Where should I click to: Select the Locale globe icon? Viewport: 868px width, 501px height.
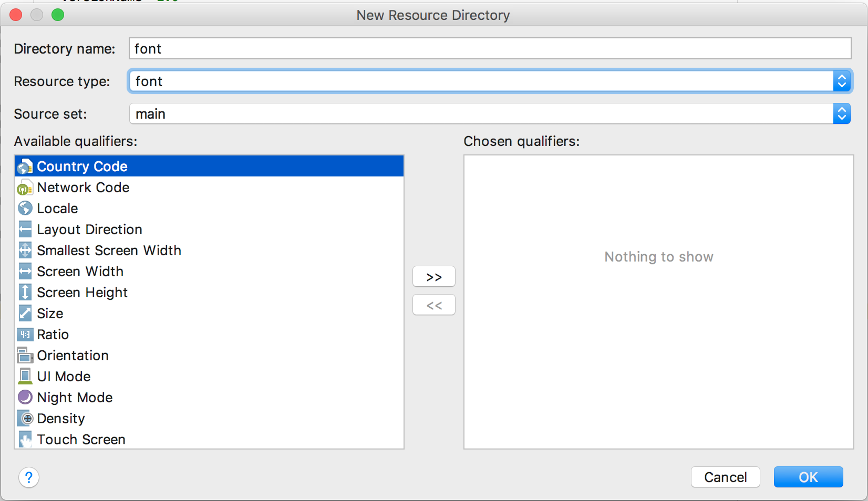25,208
